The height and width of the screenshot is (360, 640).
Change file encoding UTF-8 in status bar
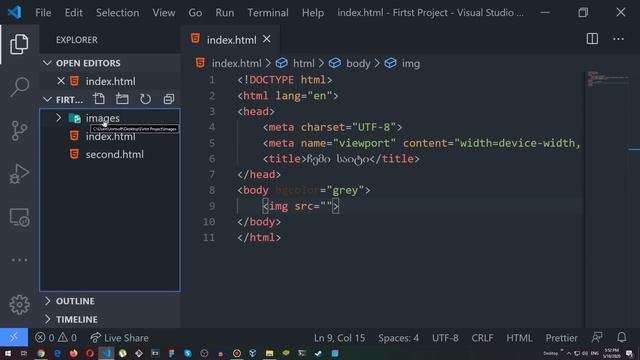pyautogui.click(x=445, y=338)
